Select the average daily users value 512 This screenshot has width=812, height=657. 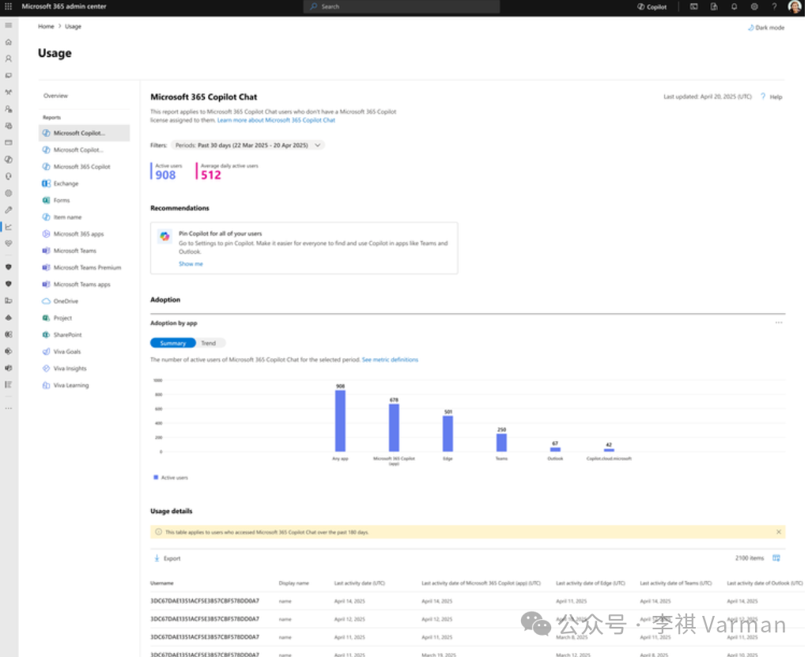211,175
